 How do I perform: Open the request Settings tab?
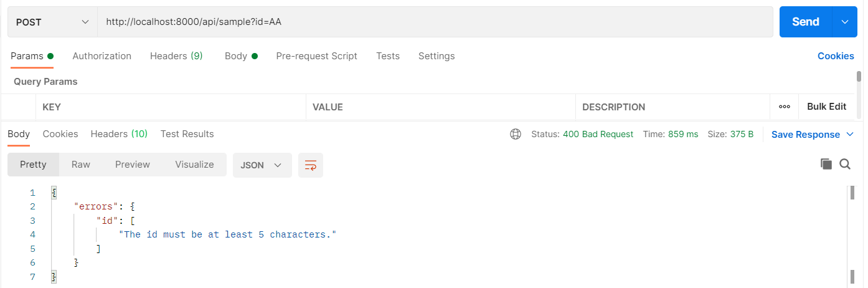click(436, 56)
